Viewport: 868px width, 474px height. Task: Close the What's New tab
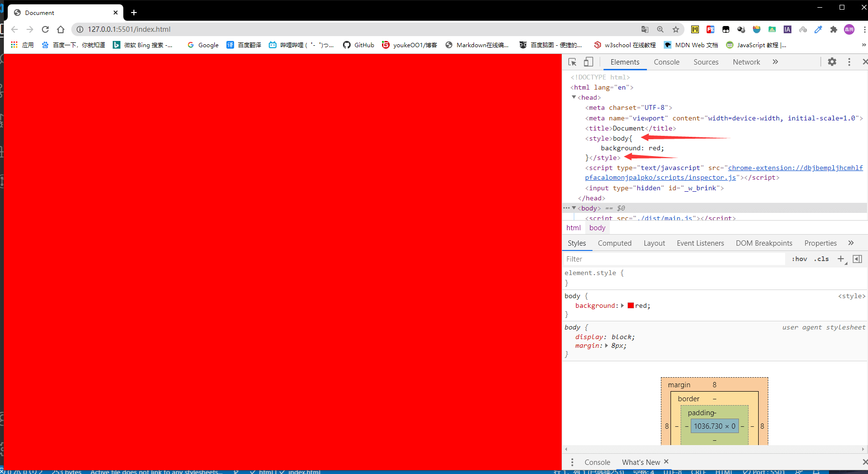point(666,461)
